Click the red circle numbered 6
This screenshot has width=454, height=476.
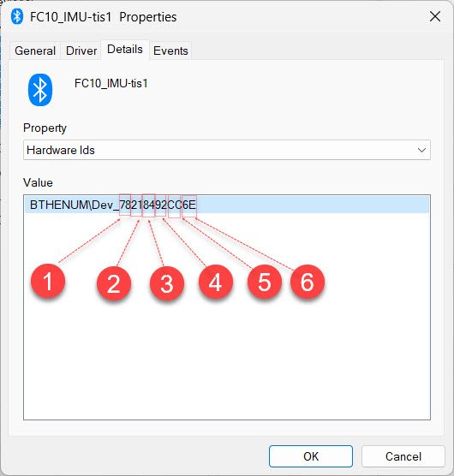click(x=308, y=282)
